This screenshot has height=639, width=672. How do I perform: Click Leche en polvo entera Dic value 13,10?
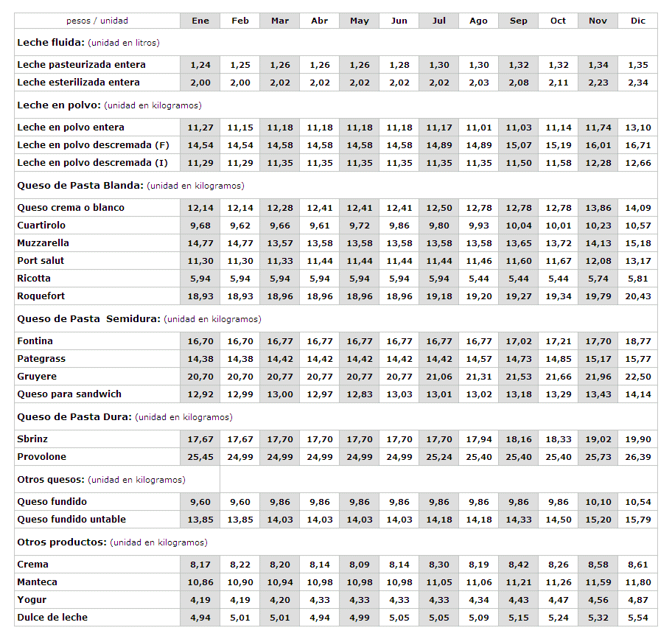pyautogui.click(x=637, y=128)
